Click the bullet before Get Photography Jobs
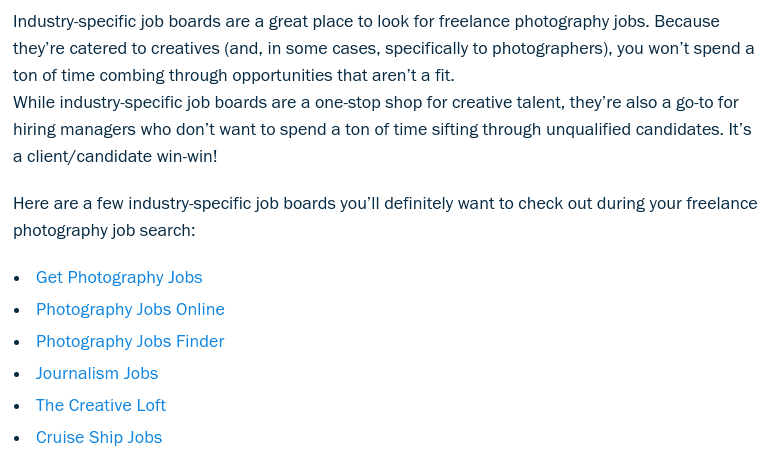This screenshot has width=781, height=455. [x=17, y=278]
